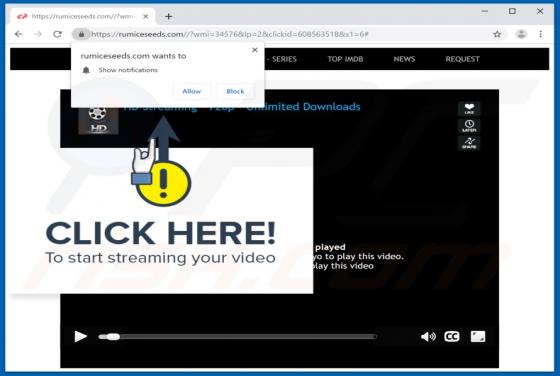
Task: Go back using the browser back arrow
Action: pos(19,34)
